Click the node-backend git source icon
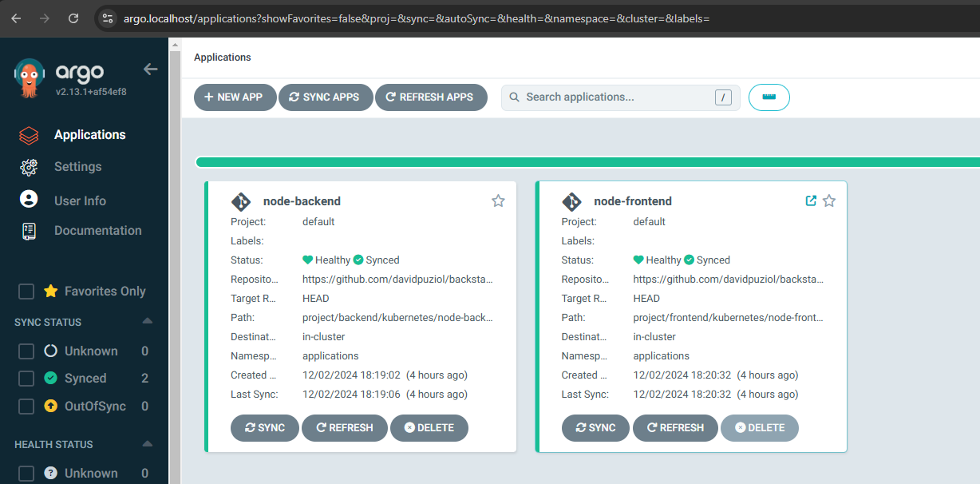Image resolution: width=980 pixels, height=484 pixels. click(x=241, y=201)
